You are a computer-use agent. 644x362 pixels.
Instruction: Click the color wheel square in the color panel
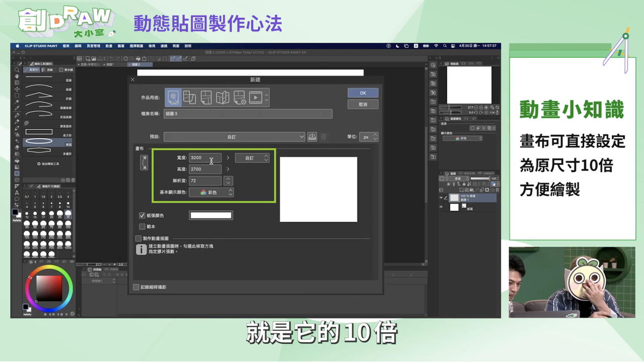pyautogui.click(x=49, y=288)
